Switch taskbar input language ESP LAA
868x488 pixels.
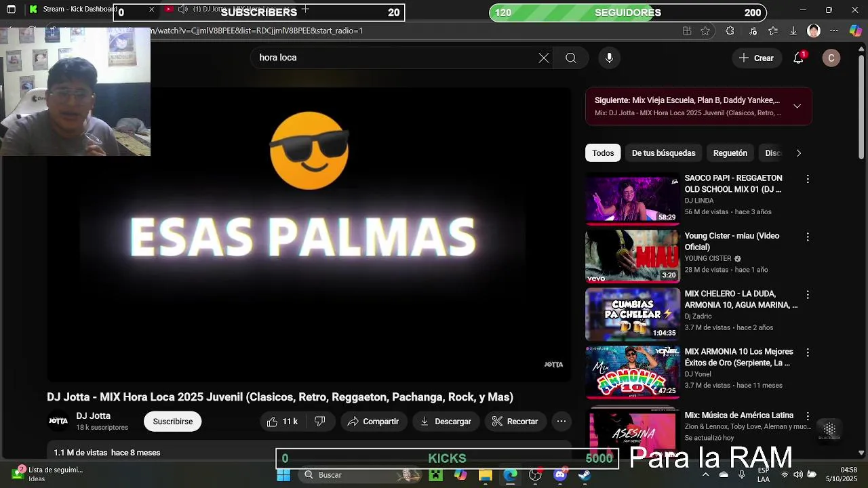tap(764, 474)
